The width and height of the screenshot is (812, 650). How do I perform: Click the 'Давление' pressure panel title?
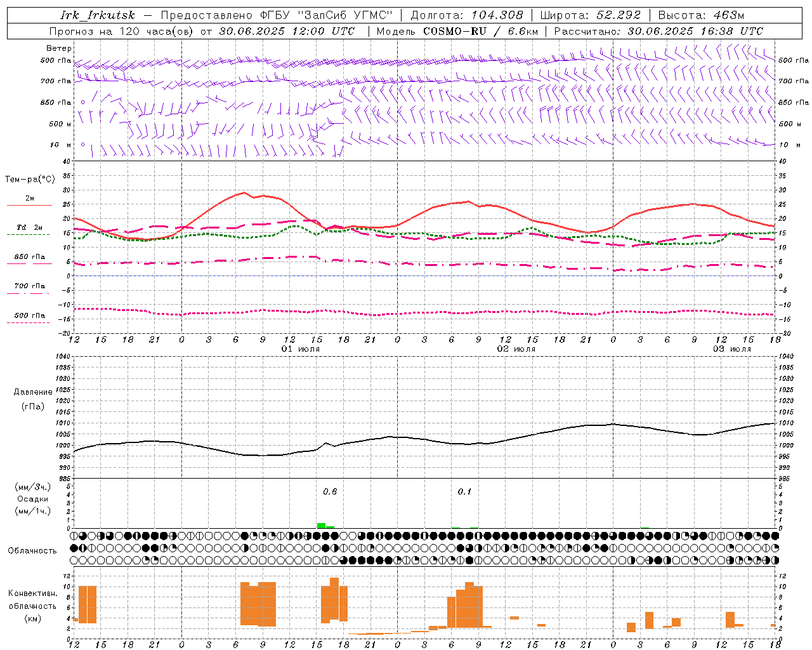coord(33,392)
